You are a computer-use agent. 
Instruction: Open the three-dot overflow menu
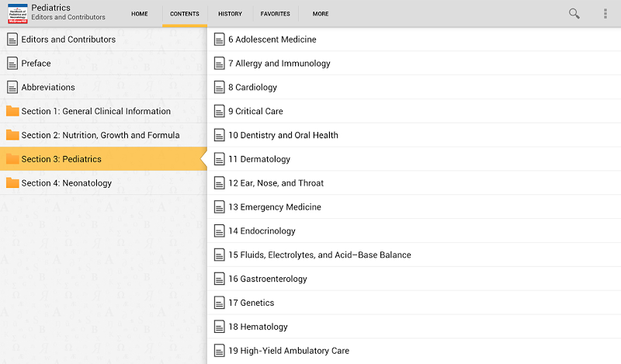pos(605,13)
